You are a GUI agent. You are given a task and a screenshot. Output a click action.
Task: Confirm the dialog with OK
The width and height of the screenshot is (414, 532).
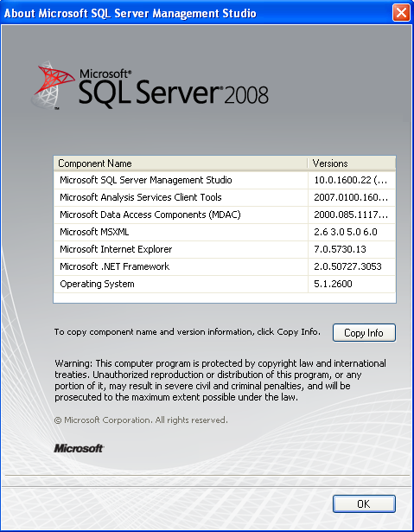[364, 503]
